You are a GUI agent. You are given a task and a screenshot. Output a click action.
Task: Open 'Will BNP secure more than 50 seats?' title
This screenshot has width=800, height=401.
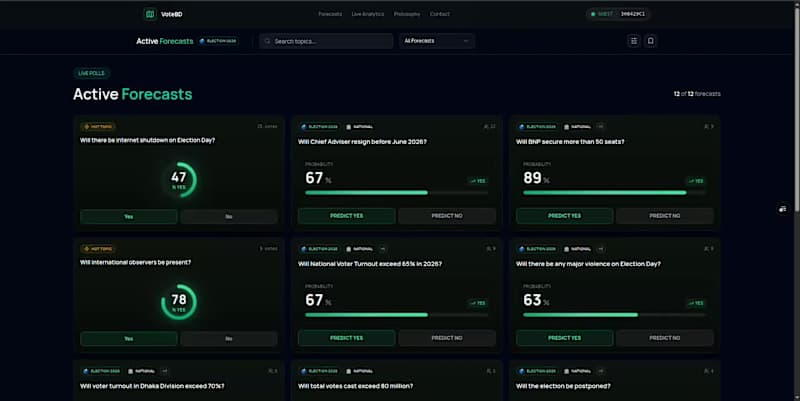(570, 142)
